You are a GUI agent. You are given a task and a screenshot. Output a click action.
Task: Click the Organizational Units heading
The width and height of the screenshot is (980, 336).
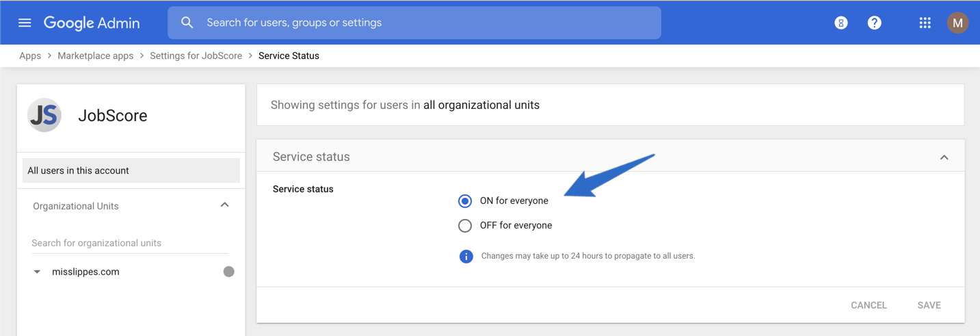[76, 206]
